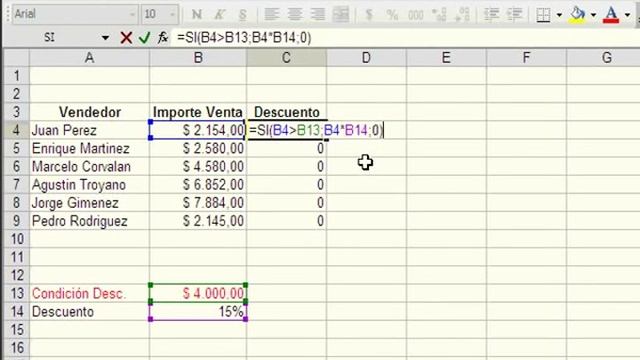Click the Importe Venta header cell
Viewport: 640px width, 360px height.
(198, 112)
